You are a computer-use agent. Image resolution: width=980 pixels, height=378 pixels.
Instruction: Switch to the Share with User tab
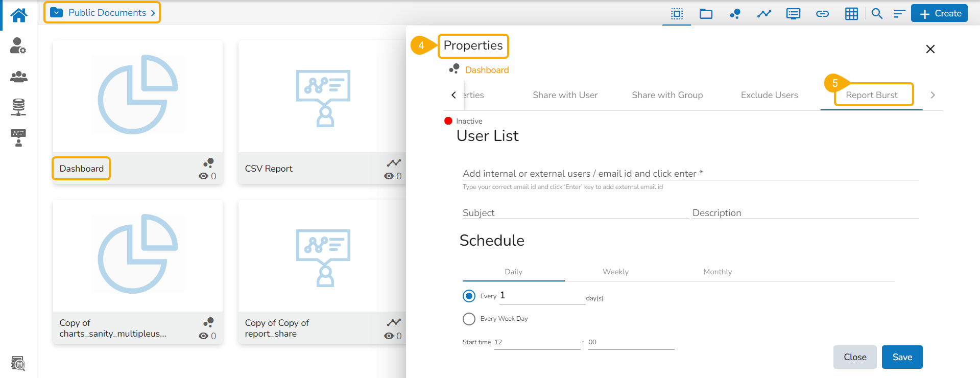coord(565,95)
